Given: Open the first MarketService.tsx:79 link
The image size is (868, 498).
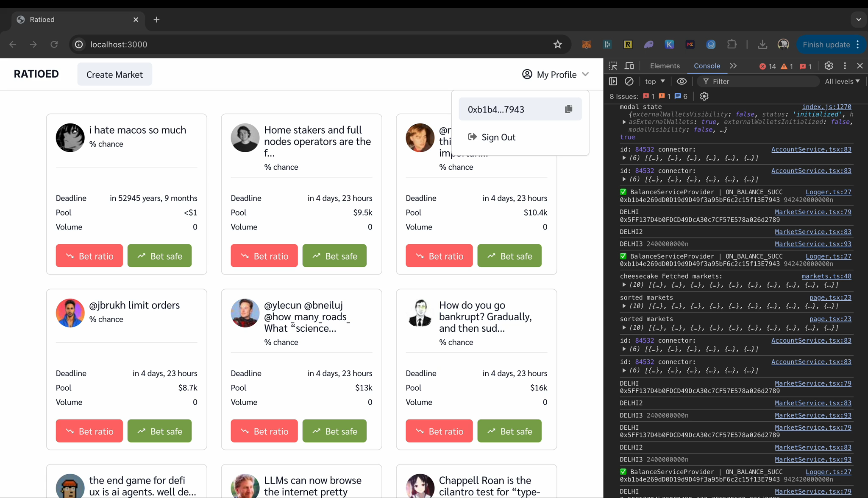Looking at the screenshot, I should [813, 212].
